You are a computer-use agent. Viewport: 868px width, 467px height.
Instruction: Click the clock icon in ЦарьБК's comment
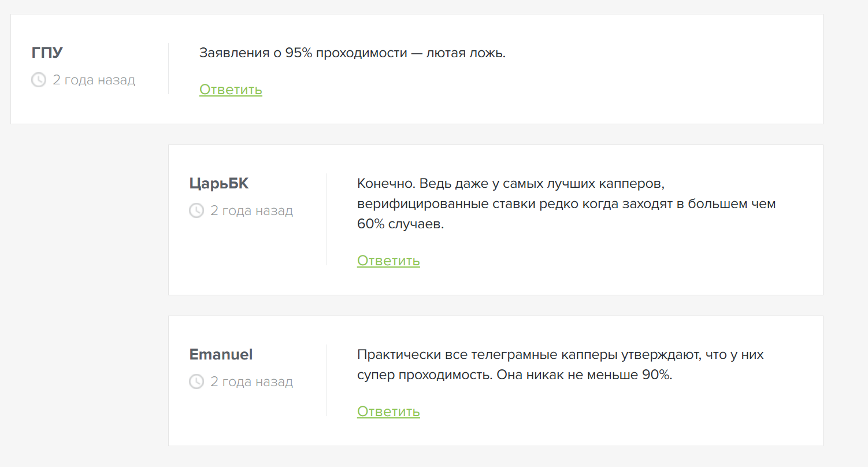point(196,210)
